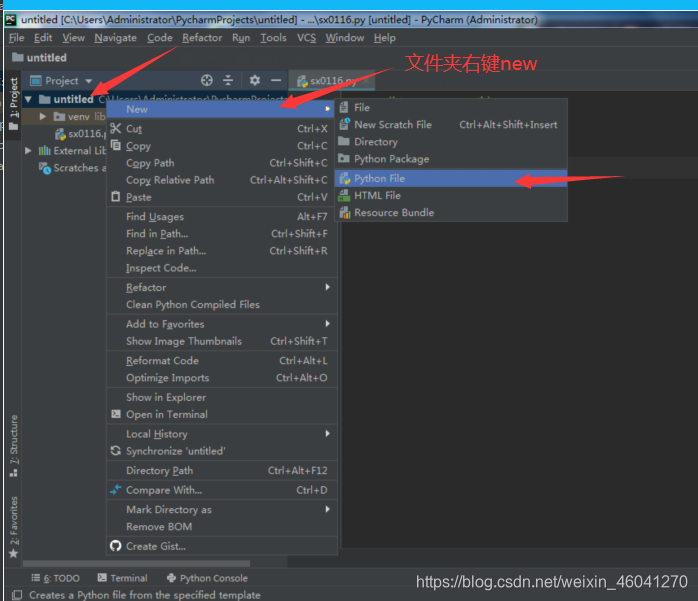Select Replace in Path...
This screenshot has height=601, width=698.
pyautogui.click(x=221, y=251)
